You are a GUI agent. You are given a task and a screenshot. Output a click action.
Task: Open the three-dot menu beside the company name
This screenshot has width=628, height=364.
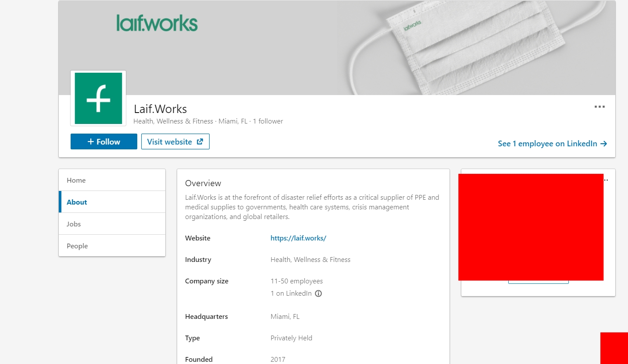coord(599,107)
